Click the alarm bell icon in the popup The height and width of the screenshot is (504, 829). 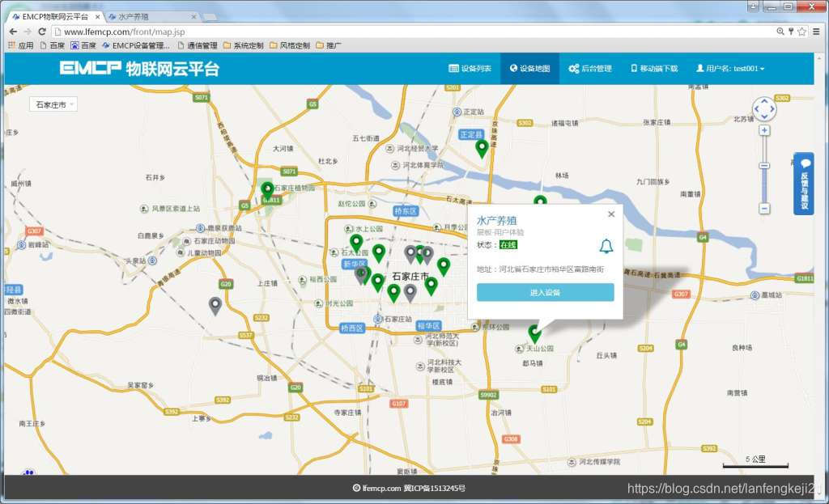[606, 246]
